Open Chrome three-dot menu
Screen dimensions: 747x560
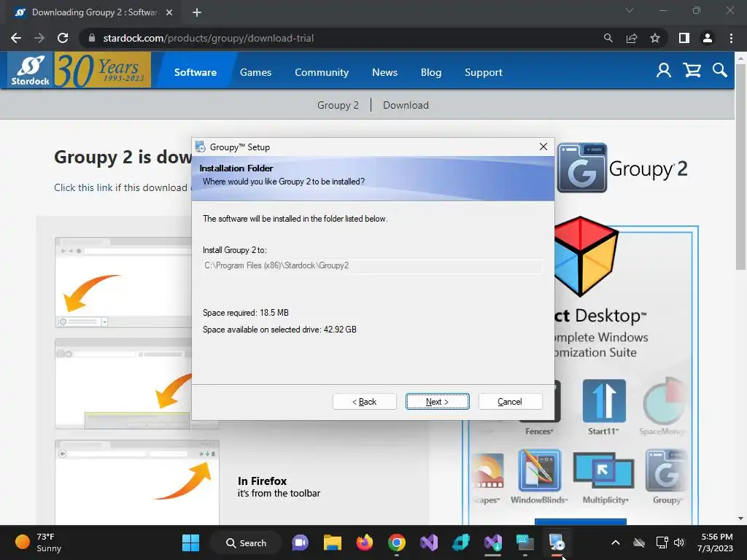(731, 38)
